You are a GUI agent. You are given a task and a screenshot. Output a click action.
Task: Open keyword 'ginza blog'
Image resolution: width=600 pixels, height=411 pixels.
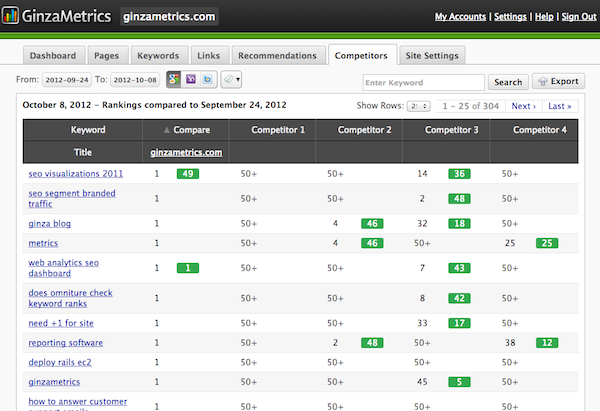[x=50, y=223]
